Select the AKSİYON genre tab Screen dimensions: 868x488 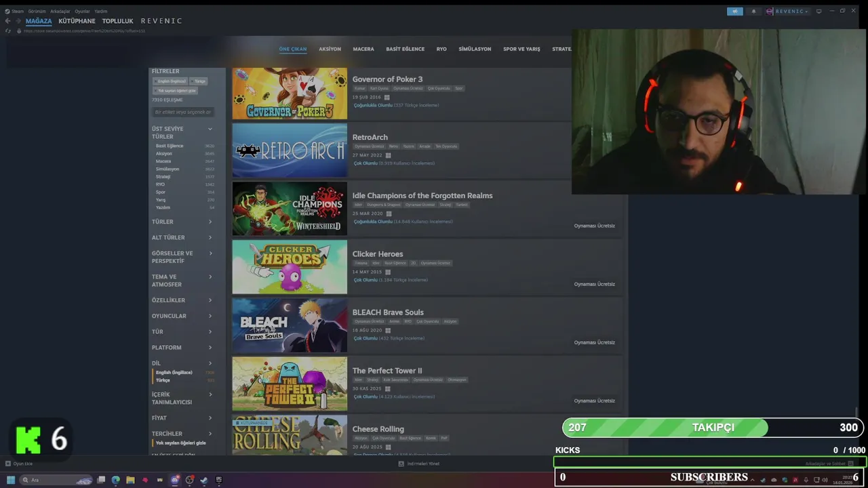click(x=330, y=49)
